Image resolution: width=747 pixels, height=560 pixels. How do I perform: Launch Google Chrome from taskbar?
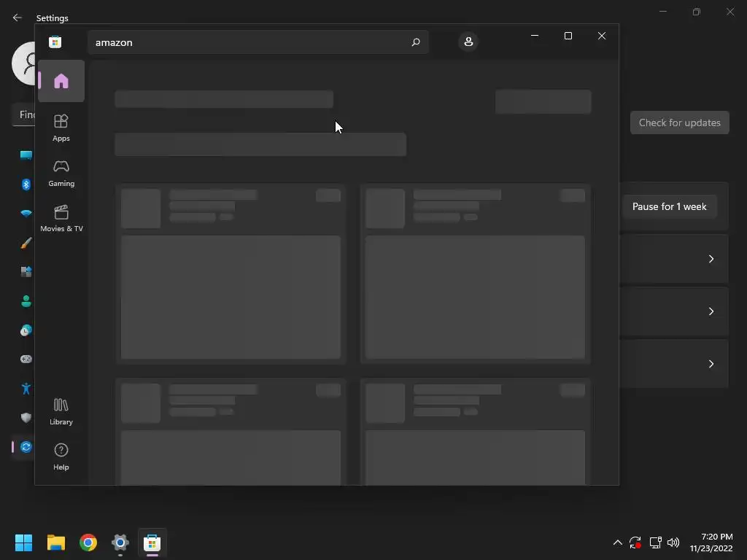[x=88, y=542]
